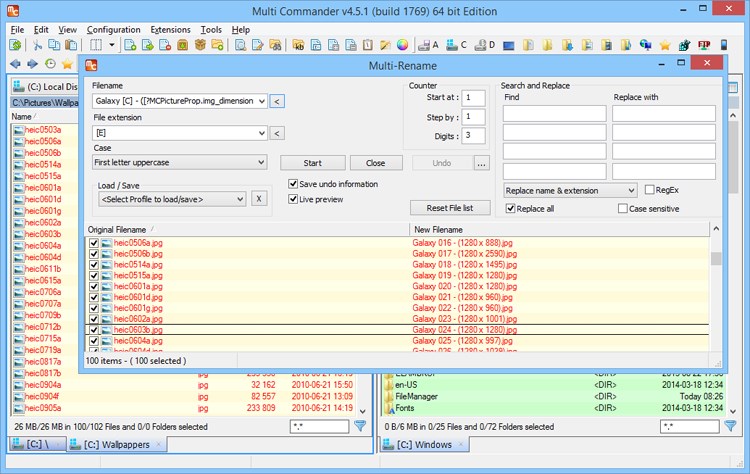Viewport: 750px width, 474px height.
Task: Click the FTP connection icon
Action: click(x=704, y=45)
